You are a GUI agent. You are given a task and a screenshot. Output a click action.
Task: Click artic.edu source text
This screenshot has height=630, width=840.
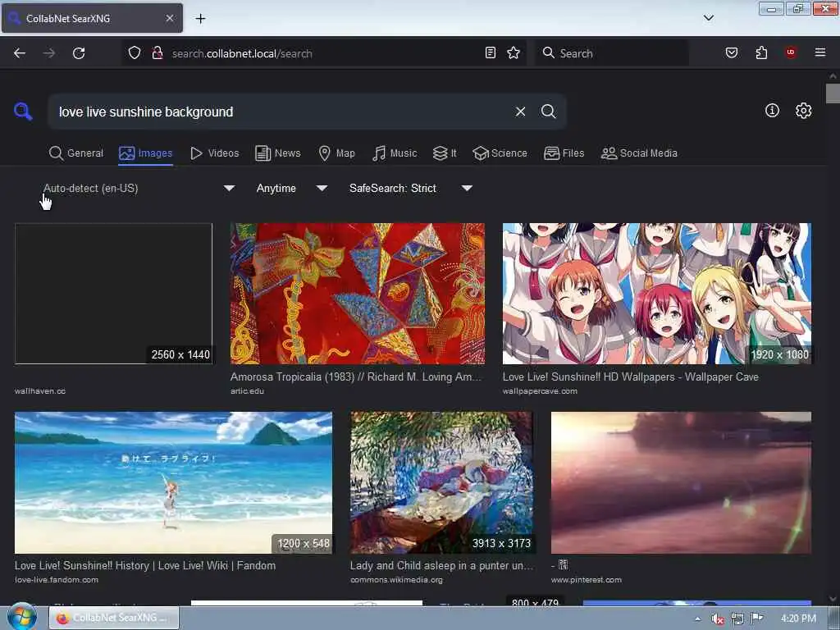click(247, 391)
